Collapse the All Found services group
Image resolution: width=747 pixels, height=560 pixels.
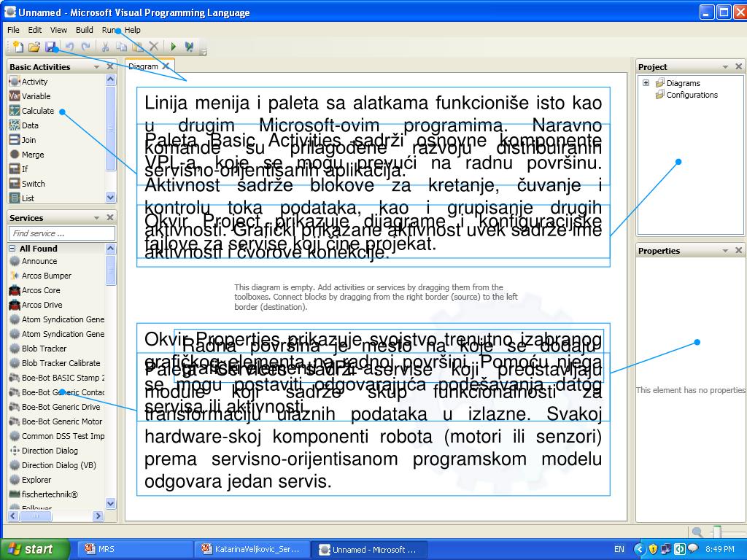(12, 248)
